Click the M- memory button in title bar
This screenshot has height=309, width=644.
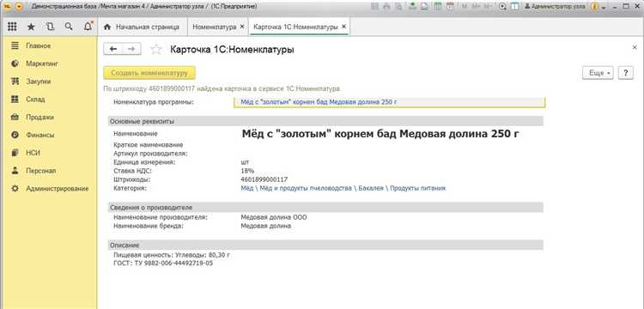(x=488, y=7)
